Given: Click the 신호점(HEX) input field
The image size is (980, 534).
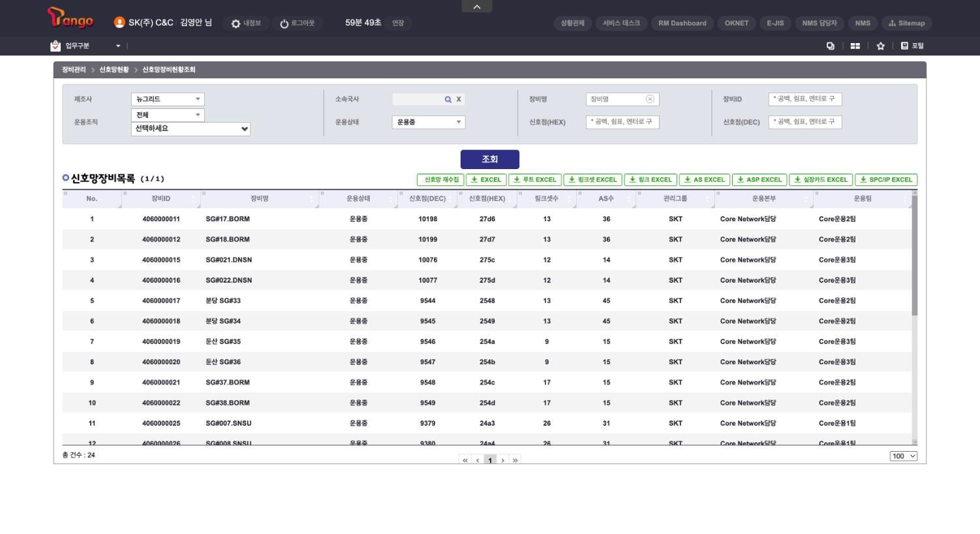Looking at the screenshot, I should click(x=622, y=122).
